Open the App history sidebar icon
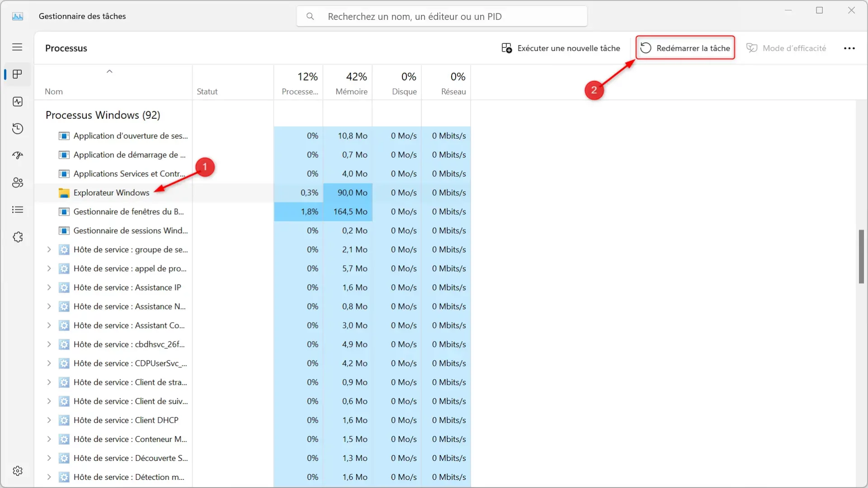The height and width of the screenshot is (488, 868). [17, 129]
